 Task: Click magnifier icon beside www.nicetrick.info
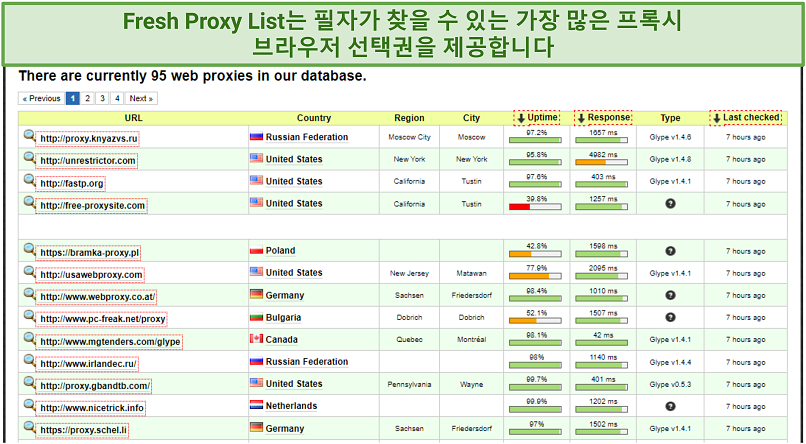29,405
